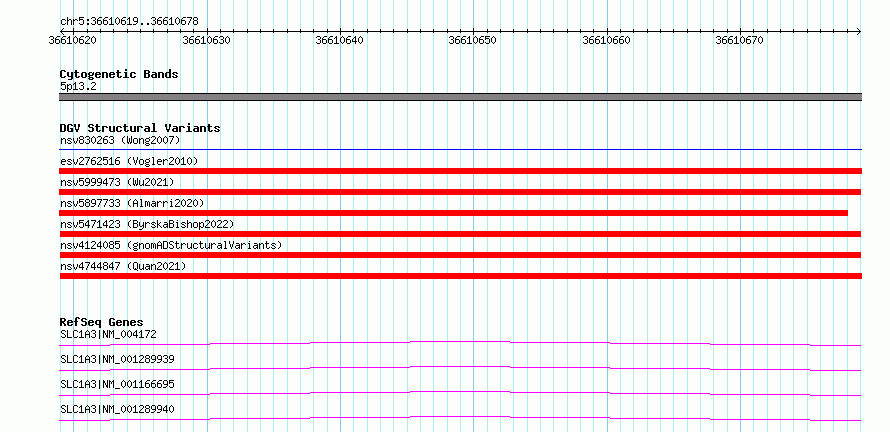Click the chr5:36610619..36610678 region label
890x432 pixels.
coord(129,22)
